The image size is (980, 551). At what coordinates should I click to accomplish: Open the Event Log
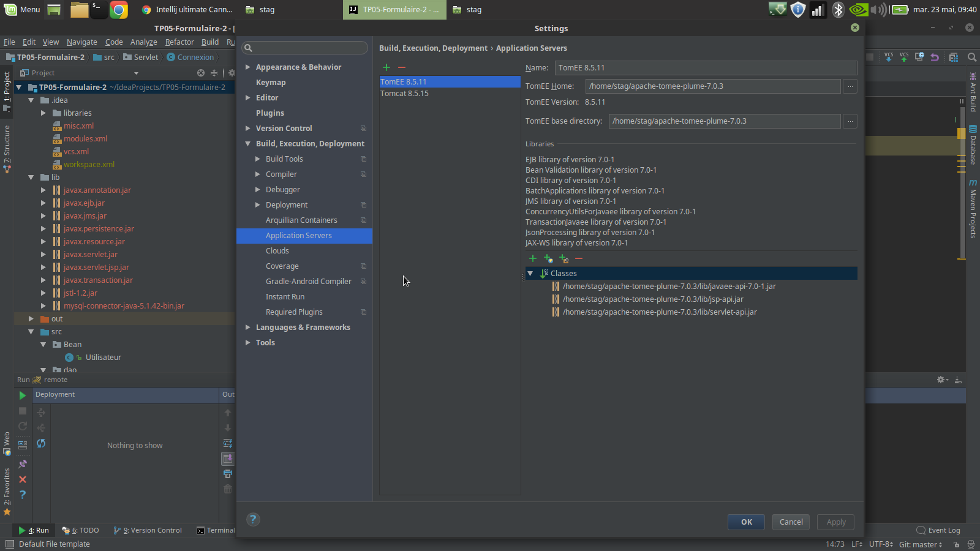point(938,531)
